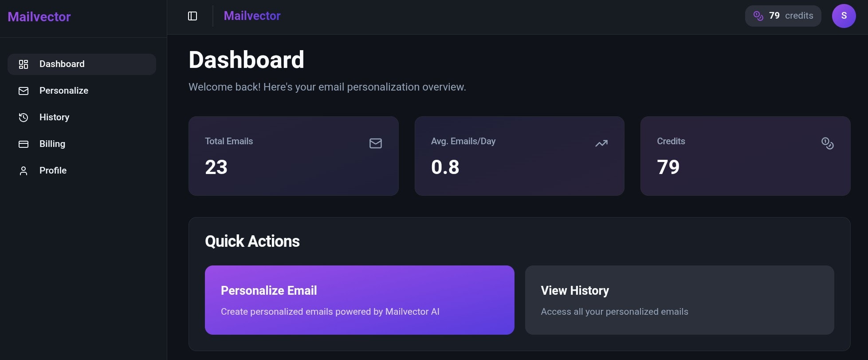Click the coins icon on Credits card
Screen dimensions: 868x360
click(x=827, y=143)
